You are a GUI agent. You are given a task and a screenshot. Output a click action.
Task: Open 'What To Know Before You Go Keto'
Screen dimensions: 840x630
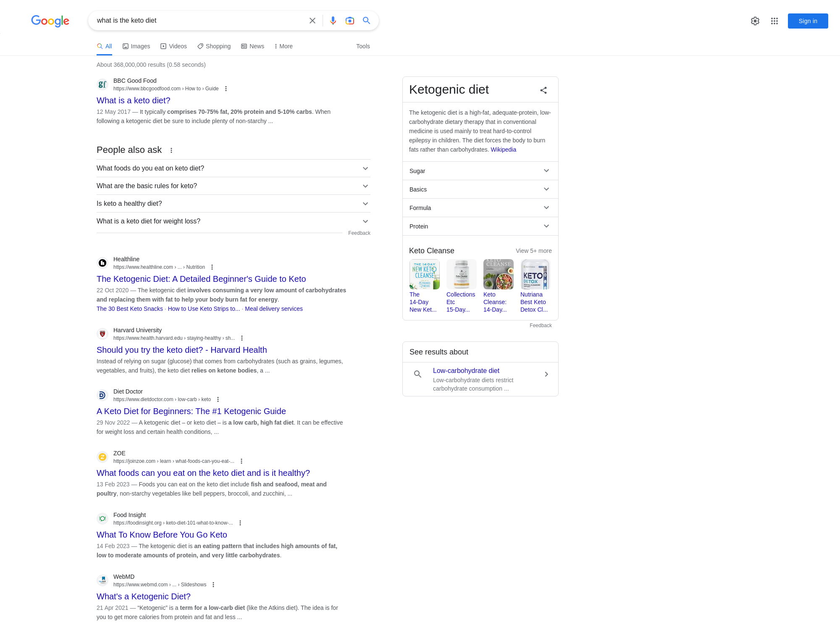tap(162, 535)
